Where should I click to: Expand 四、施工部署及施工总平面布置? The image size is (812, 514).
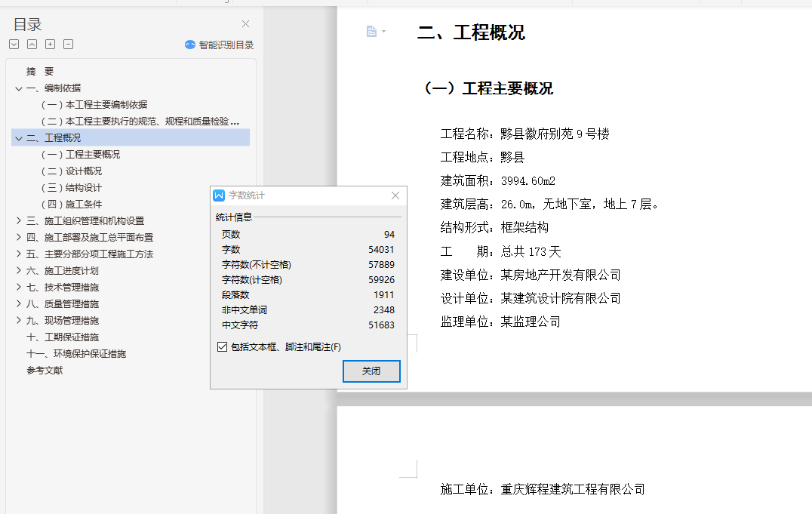pyautogui.click(x=19, y=237)
